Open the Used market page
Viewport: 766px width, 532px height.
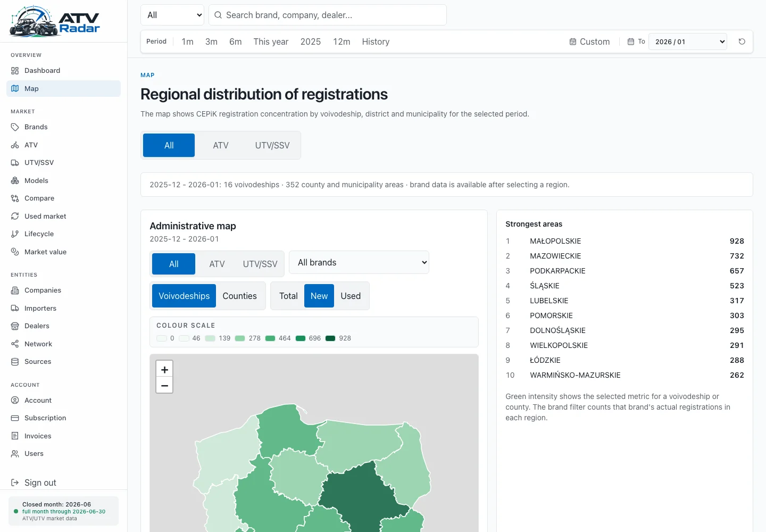pyautogui.click(x=63, y=217)
